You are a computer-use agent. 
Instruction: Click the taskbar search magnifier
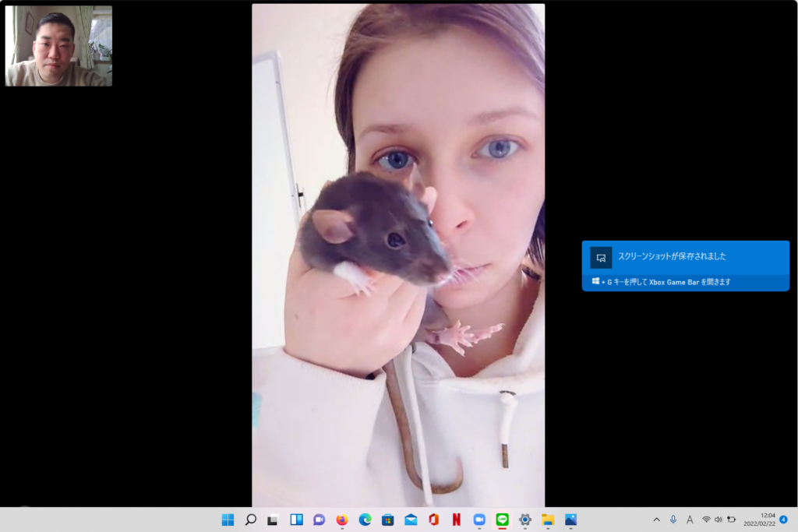[250, 520]
